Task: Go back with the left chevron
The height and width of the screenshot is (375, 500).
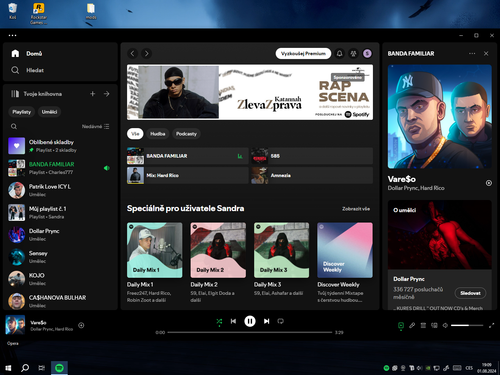Action: pyautogui.click(x=133, y=54)
